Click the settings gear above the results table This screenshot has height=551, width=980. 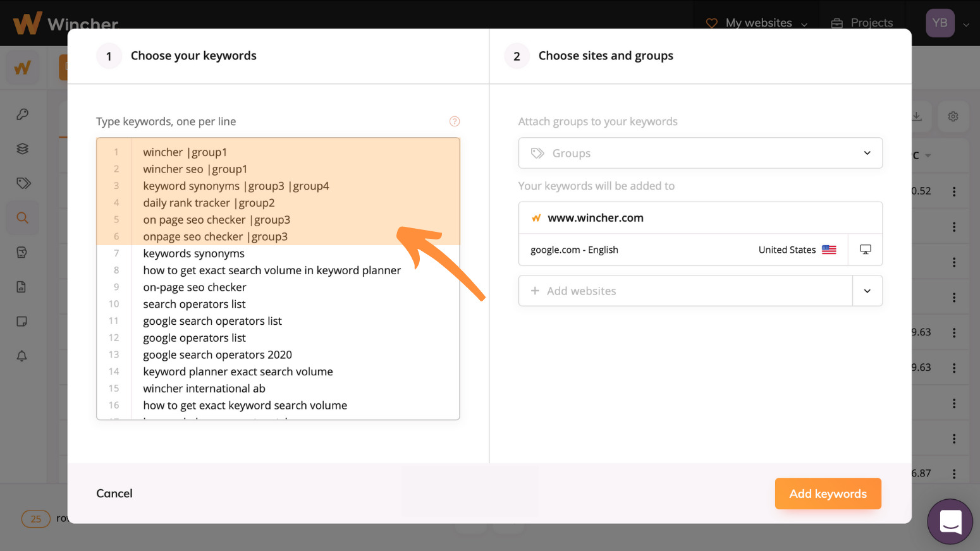[x=953, y=116]
